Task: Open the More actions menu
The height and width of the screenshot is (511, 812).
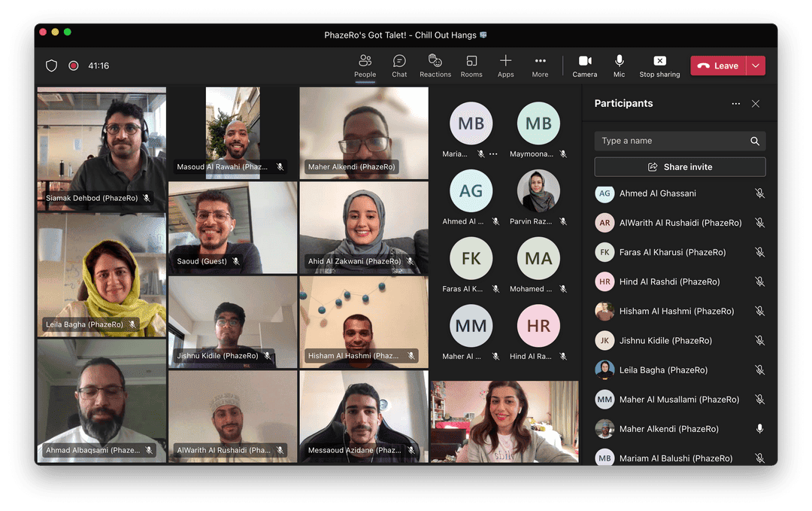Action: tap(540, 65)
